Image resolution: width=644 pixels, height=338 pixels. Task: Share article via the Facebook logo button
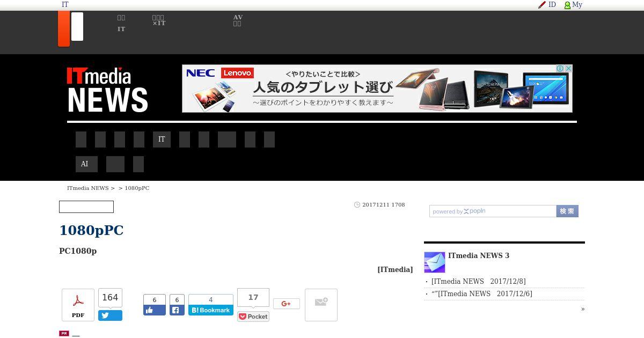tap(177, 310)
